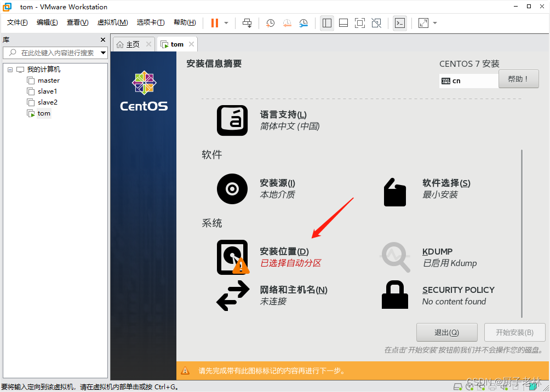Screen dimensions: 550x392
Task: Click the 退出(Q) quit button
Action: (446, 332)
